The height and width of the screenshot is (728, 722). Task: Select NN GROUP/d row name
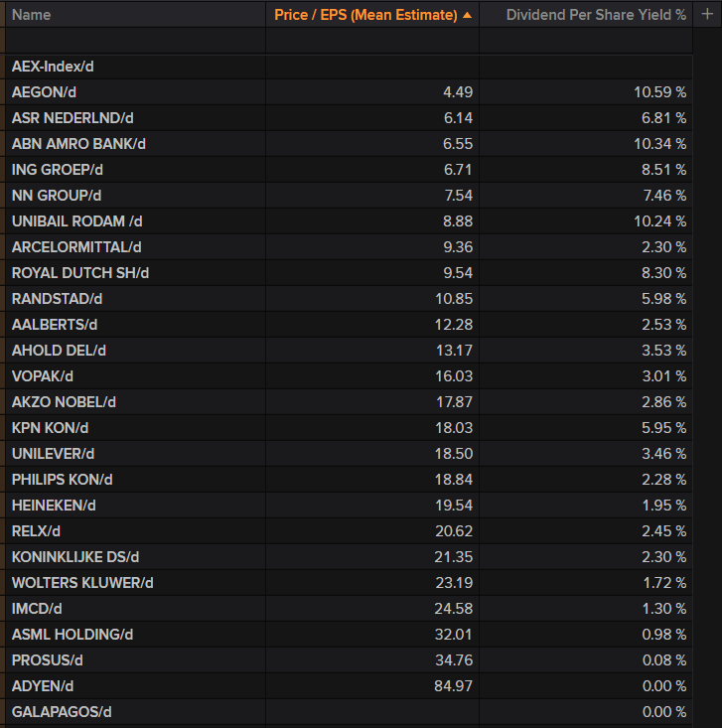click(x=57, y=196)
